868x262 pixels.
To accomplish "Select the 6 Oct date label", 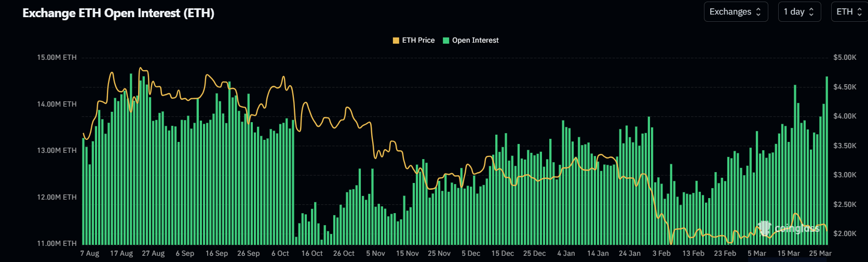I will (280, 254).
